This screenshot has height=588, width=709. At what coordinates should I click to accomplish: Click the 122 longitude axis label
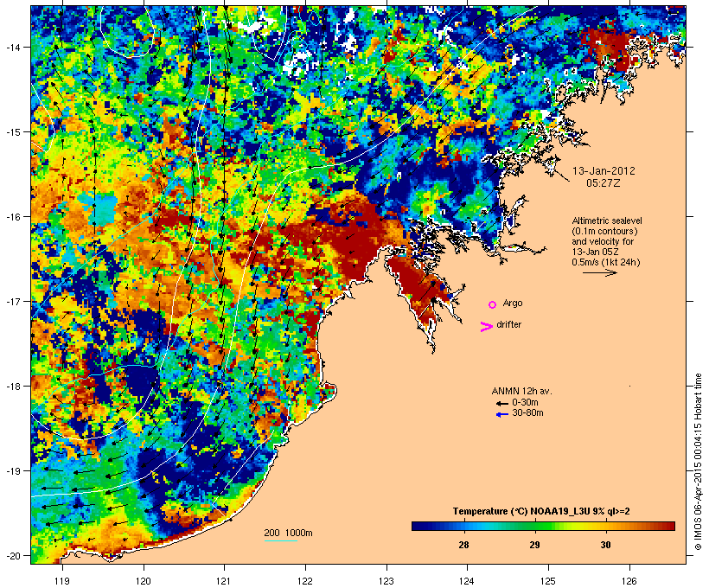305,581
